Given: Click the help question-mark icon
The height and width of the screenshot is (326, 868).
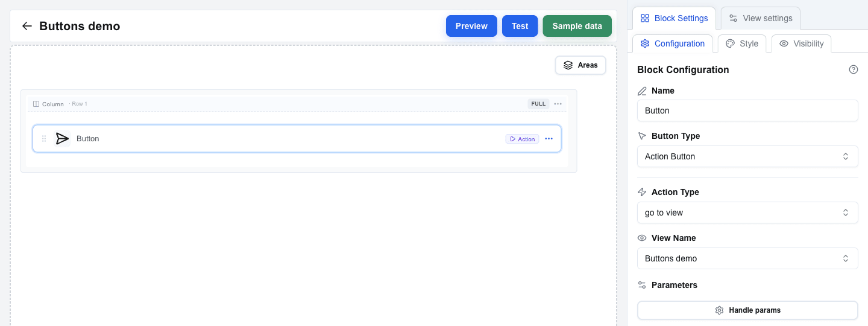Looking at the screenshot, I should click(x=853, y=69).
